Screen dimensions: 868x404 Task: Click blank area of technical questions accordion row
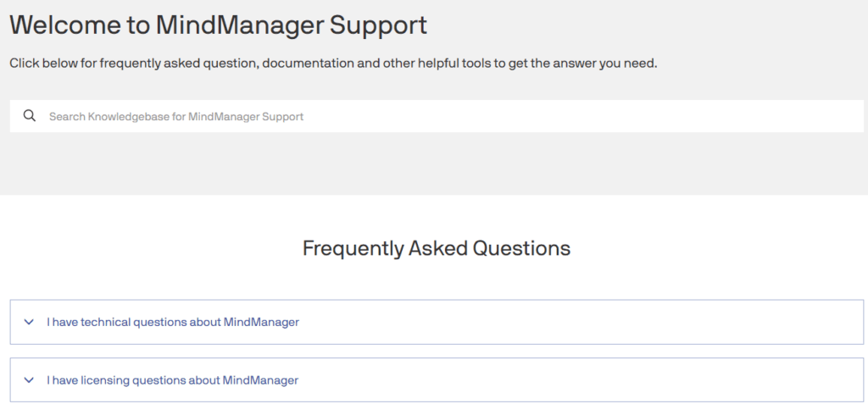pyautogui.click(x=581, y=322)
